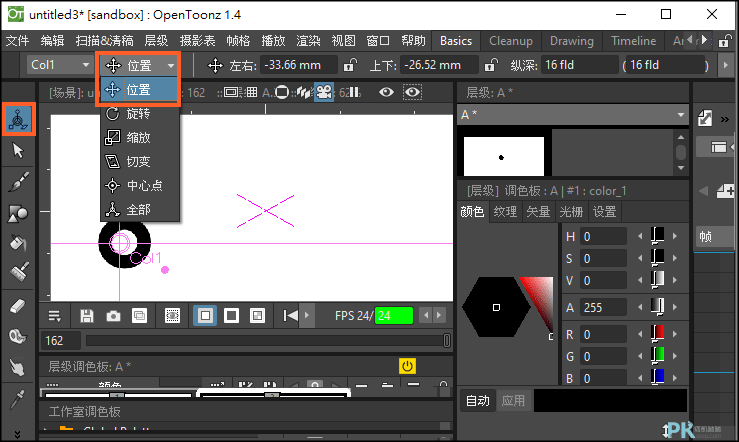Screen dimensions: 739x442
Task: Choose 缩放 from the mode dropdown
Action: click(140, 138)
